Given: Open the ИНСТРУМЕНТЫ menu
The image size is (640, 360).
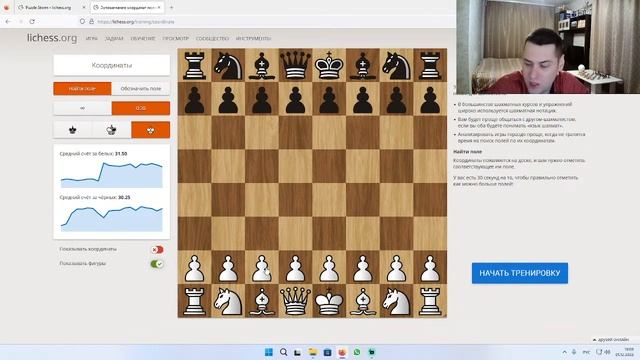Looking at the screenshot, I should (253, 38).
